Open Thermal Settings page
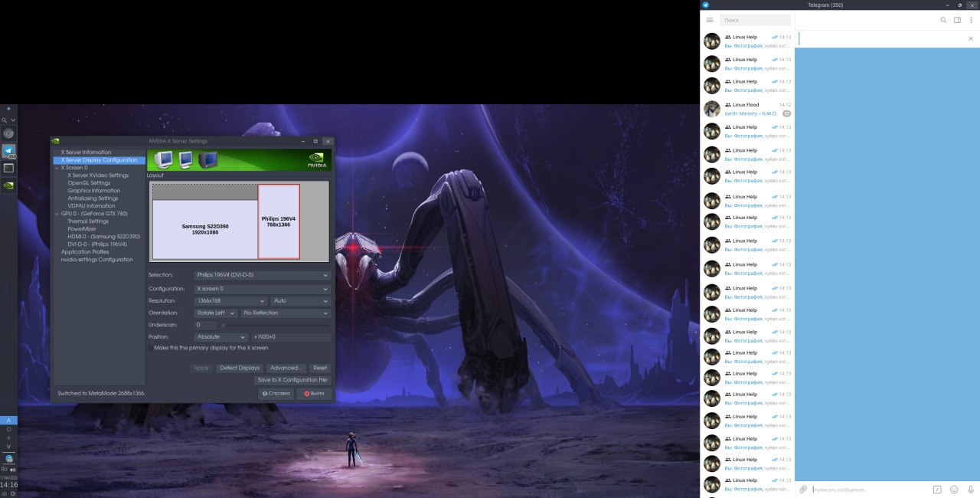 point(88,221)
